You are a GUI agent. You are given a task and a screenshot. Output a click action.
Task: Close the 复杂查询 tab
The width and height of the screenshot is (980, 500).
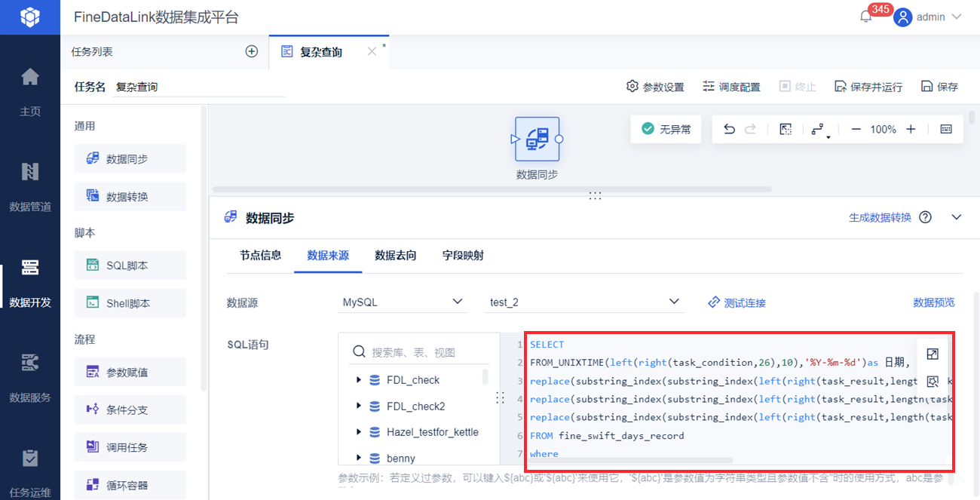[371, 51]
